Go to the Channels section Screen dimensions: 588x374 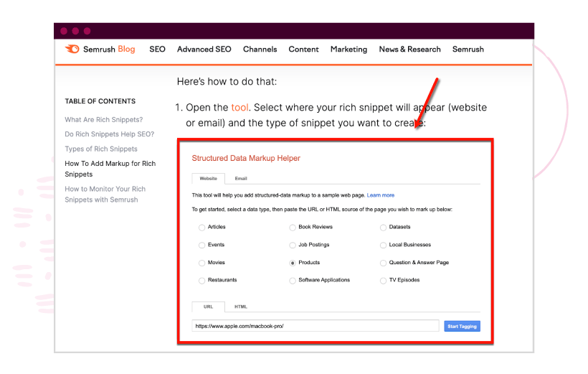260,50
